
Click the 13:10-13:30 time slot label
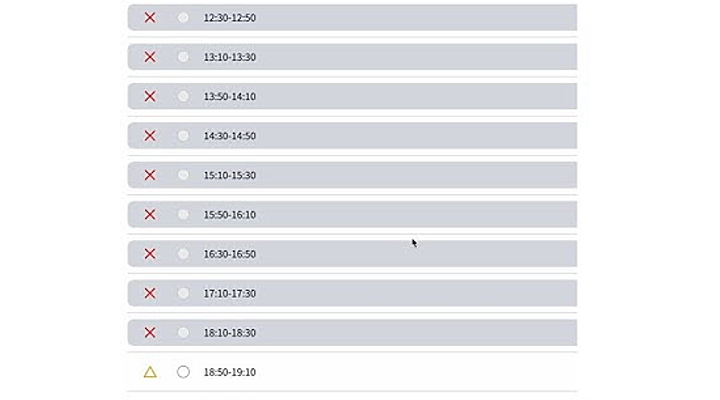pos(230,57)
